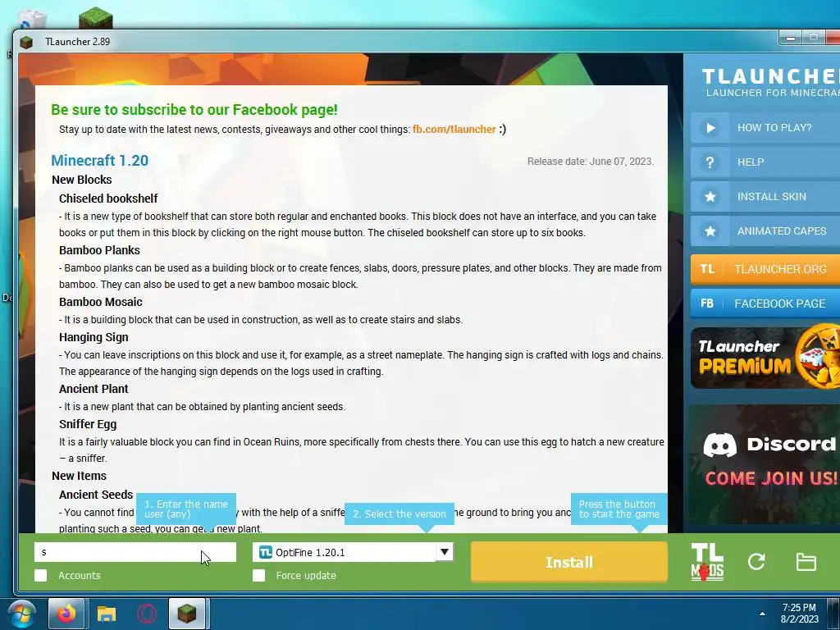The width and height of the screenshot is (840, 630).
Task: Click the TL icon on TLauncher.org button
Action: [x=707, y=269]
